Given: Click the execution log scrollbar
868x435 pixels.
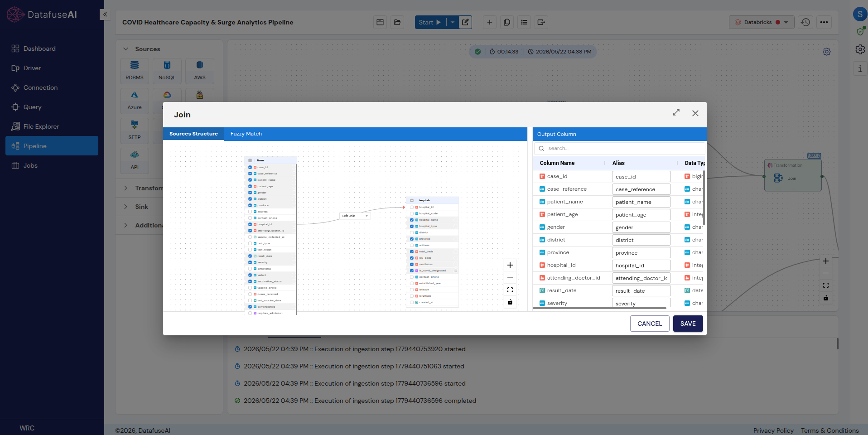Looking at the screenshot, I should 837,343.
